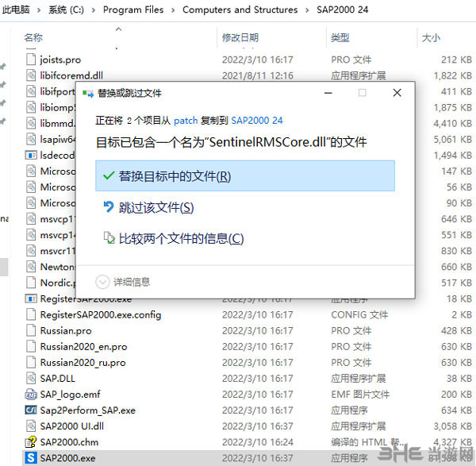Click the compare files icon
The height and width of the screenshot is (466, 476).
tap(109, 238)
